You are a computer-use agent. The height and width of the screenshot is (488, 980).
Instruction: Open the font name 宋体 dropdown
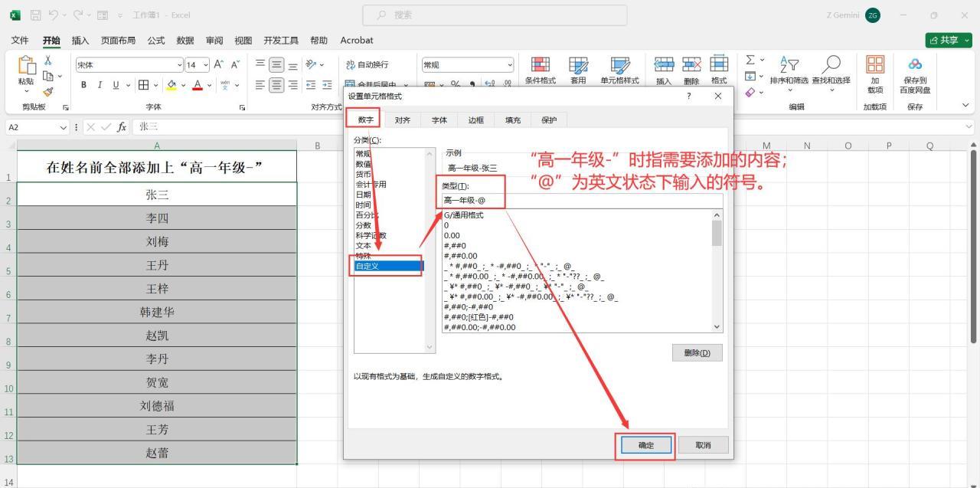point(180,65)
